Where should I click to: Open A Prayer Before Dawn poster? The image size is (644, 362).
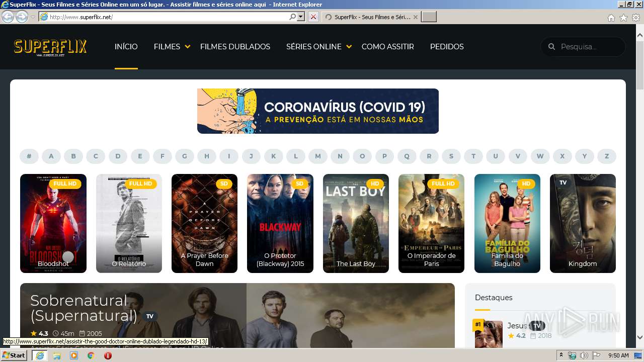tap(204, 223)
